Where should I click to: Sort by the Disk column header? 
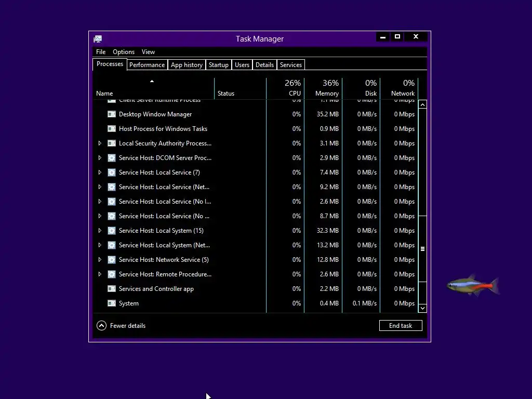tap(362, 88)
